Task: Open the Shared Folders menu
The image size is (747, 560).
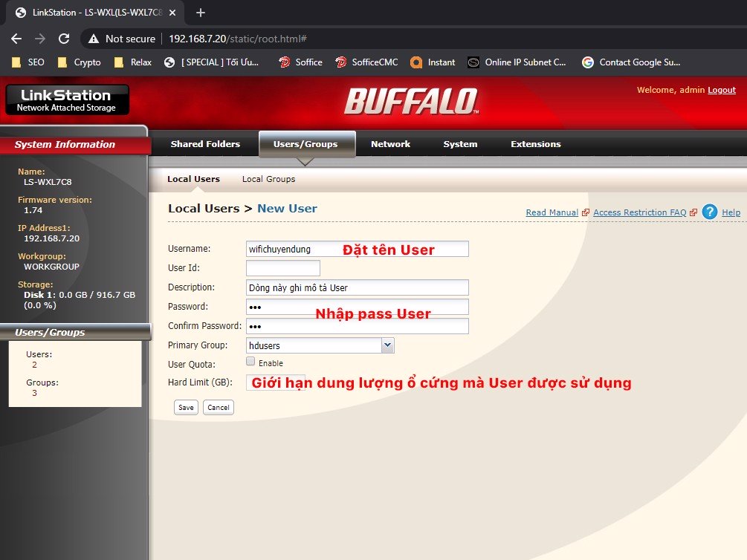Action: [205, 144]
